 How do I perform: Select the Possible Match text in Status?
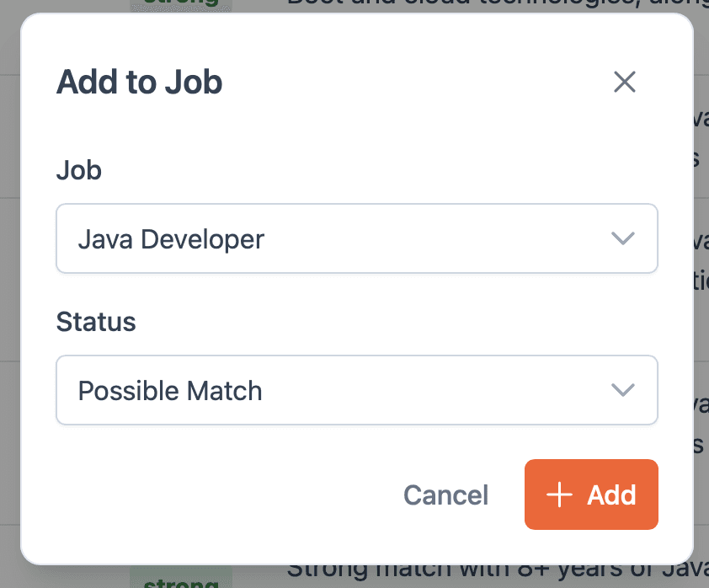(169, 390)
